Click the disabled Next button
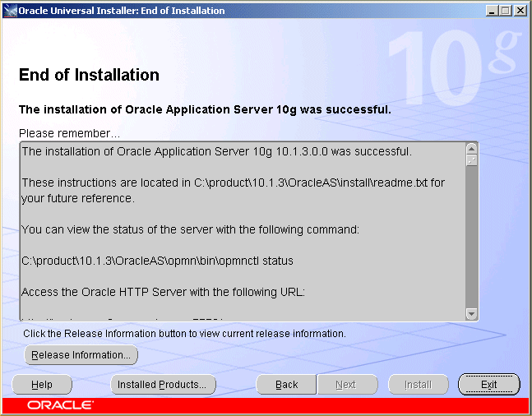Viewport: 532px width, 416px height. point(347,385)
